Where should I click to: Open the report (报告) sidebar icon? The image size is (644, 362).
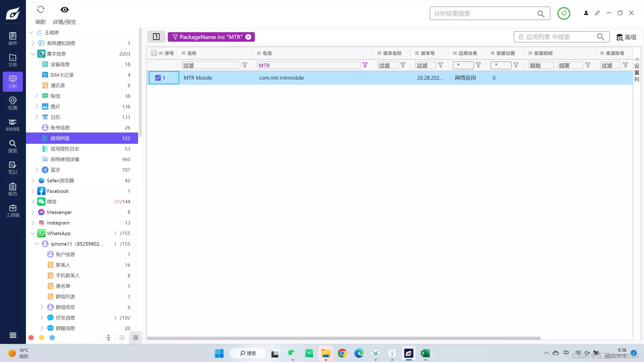[13, 189]
